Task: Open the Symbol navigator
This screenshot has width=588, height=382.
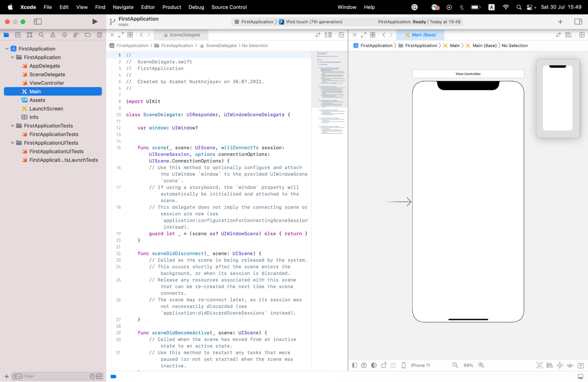Action: pyautogui.click(x=29, y=35)
